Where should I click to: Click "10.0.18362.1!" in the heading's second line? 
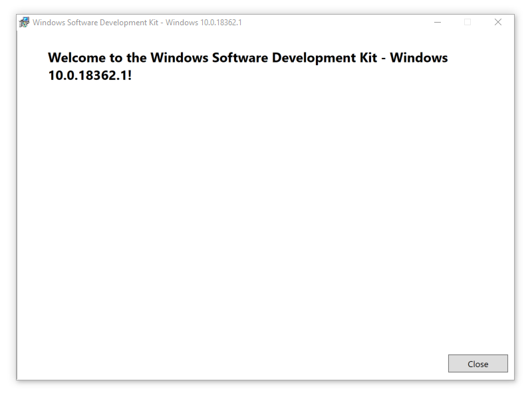pyautogui.click(x=90, y=75)
